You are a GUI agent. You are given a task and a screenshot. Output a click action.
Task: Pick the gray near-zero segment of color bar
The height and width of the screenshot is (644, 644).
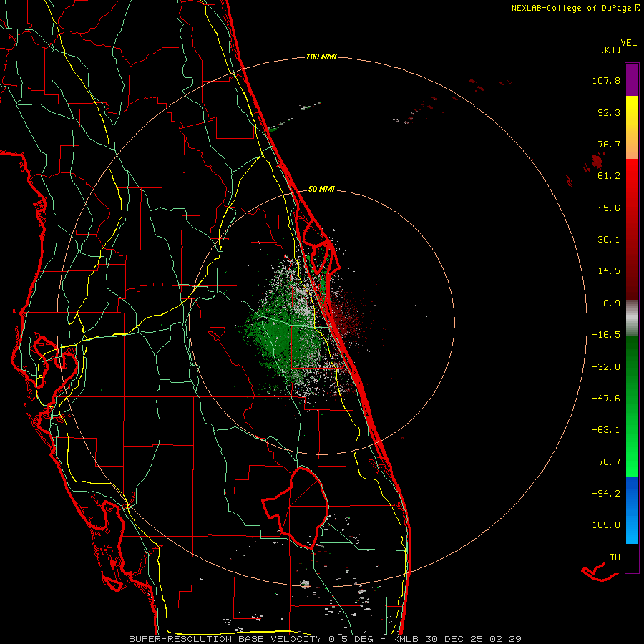pos(632,318)
